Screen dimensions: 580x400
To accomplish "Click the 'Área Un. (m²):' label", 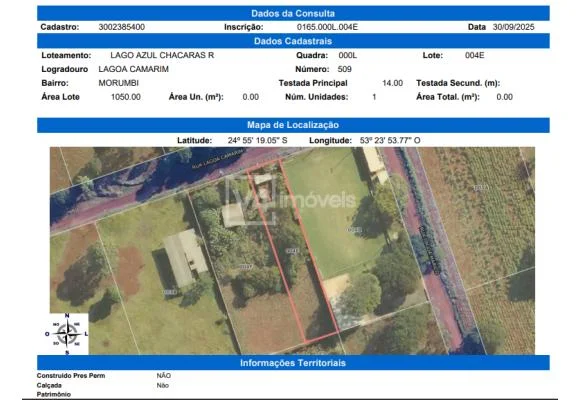I will [x=196, y=97].
